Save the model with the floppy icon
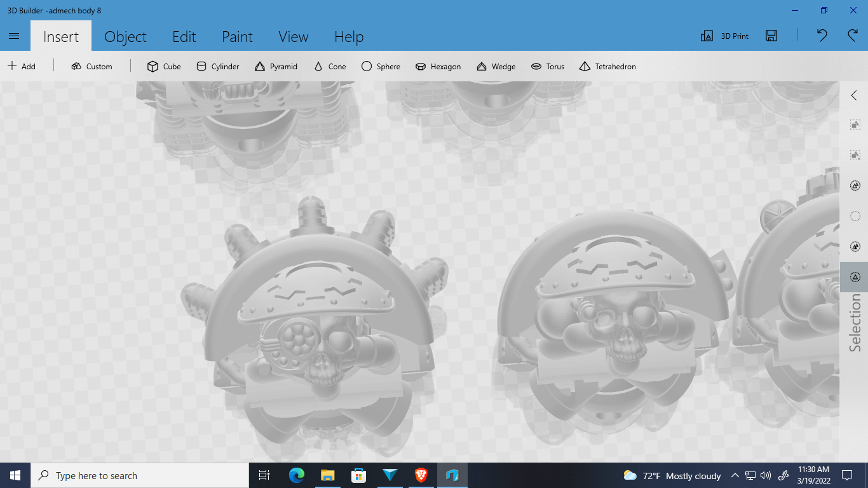The image size is (868, 488). click(771, 36)
